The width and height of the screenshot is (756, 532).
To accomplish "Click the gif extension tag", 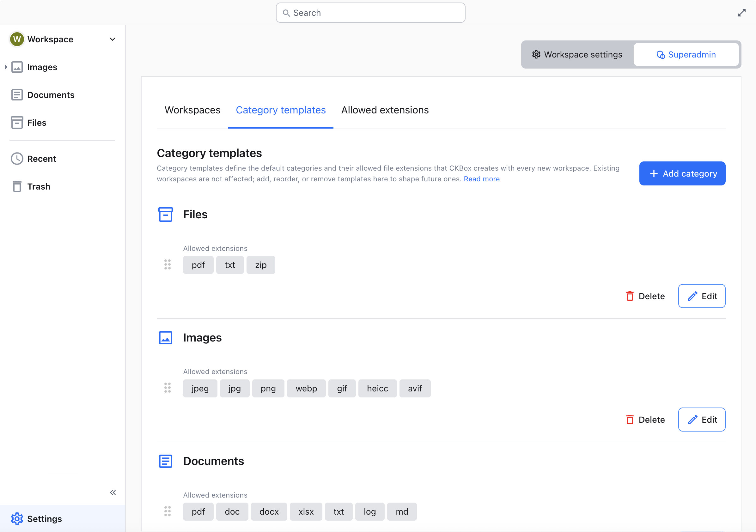I will click(x=342, y=389).
